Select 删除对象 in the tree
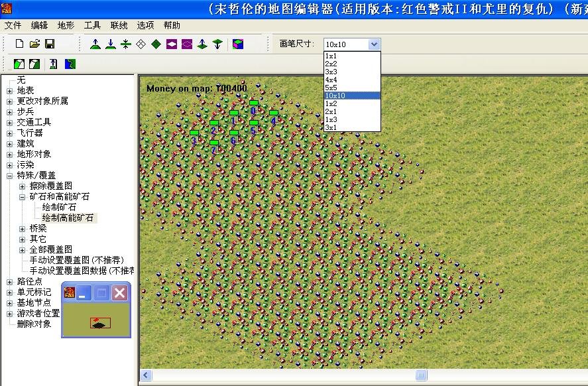The image size is (588, 386). point(34,324)
